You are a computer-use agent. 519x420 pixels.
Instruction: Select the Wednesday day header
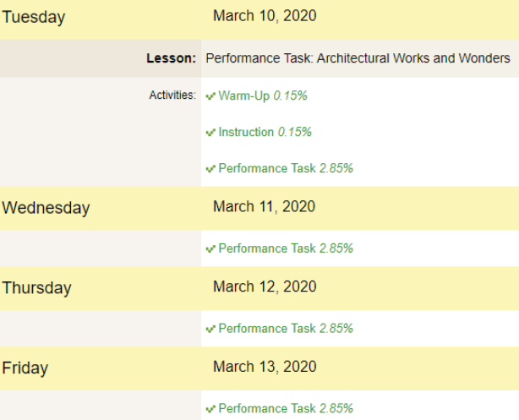tap(46, 208)
